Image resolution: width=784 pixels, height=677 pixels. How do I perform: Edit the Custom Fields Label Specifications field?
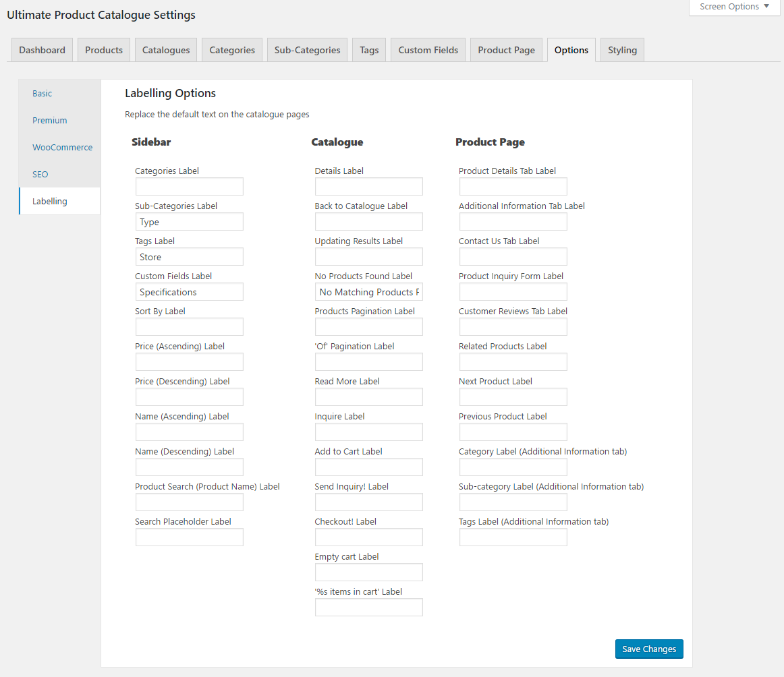coord(190,292)
